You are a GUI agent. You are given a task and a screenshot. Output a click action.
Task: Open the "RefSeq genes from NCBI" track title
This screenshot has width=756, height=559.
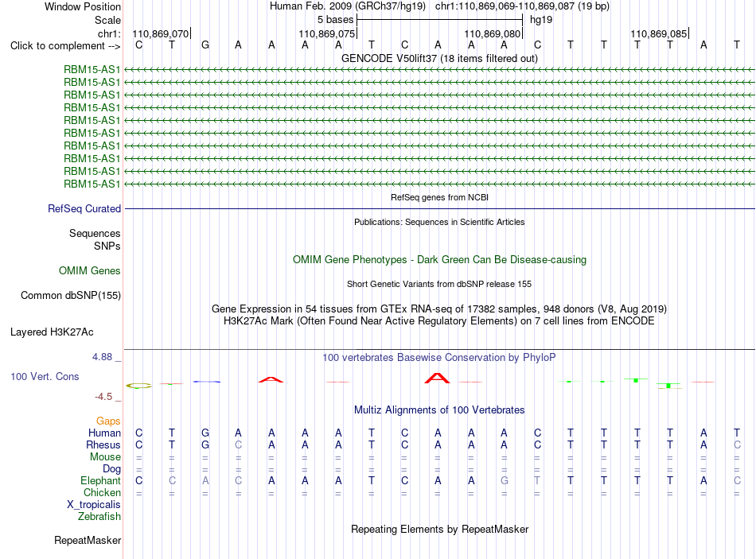[439, 197]
